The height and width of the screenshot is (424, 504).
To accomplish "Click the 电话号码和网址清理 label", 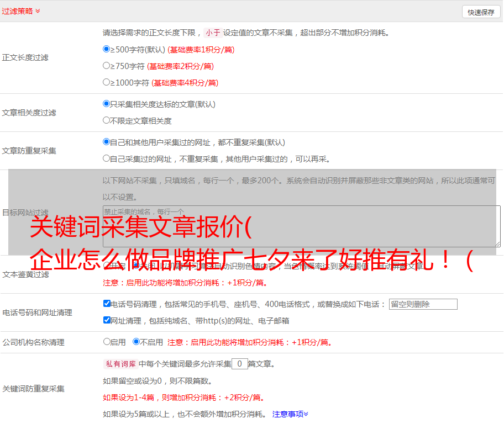I will click(37, 312).
